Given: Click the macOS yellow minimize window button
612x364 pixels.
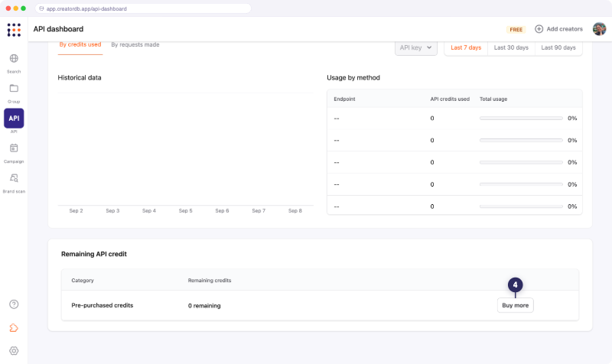Looking at the screenshot, I should pyautogui.click(x=15, y=8).
